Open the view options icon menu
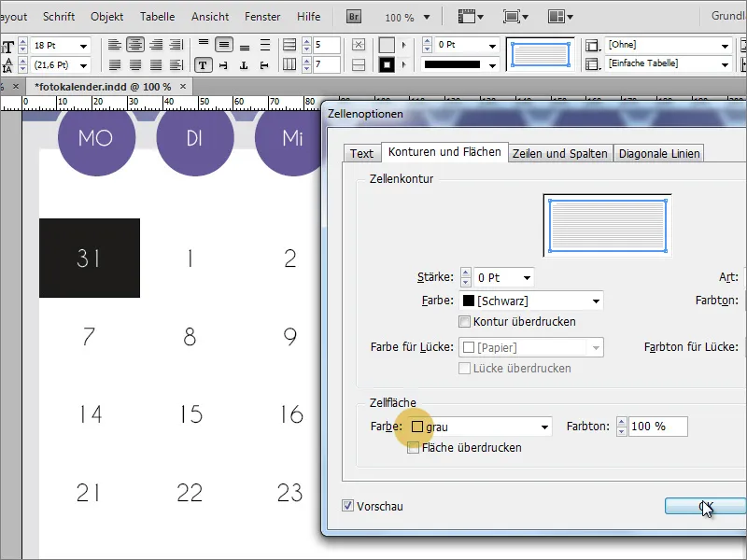The height and width of the screenshot is (560, 747). coord(471,17)
